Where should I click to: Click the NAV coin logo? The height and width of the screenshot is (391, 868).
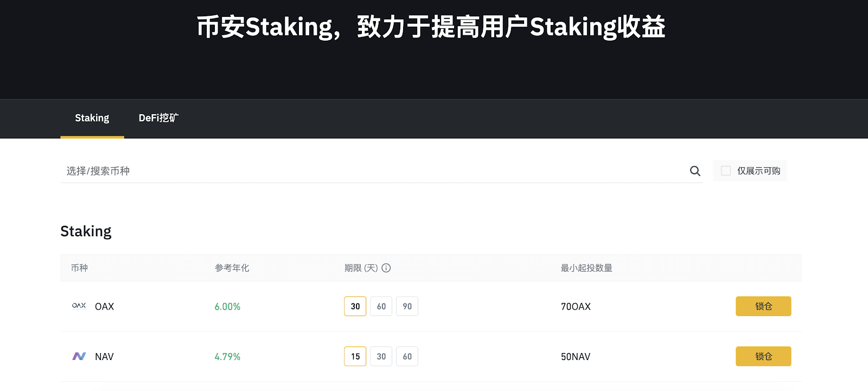(79, 356)
